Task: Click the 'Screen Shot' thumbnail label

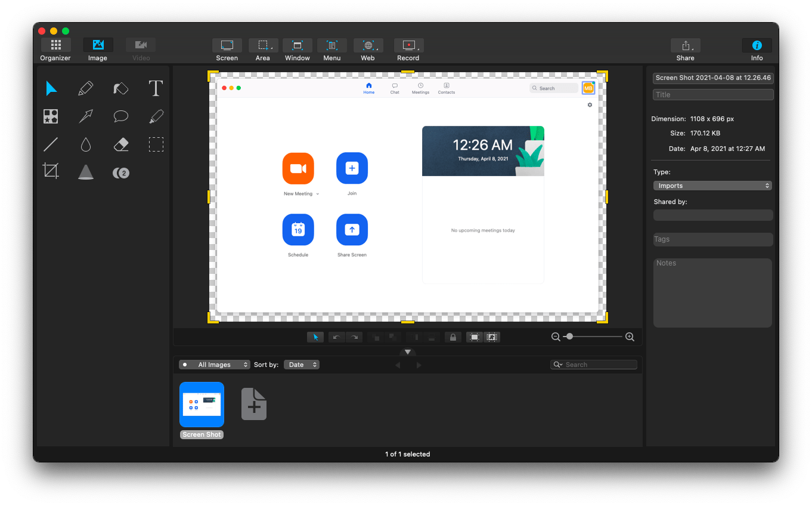Action: [202, 434]
